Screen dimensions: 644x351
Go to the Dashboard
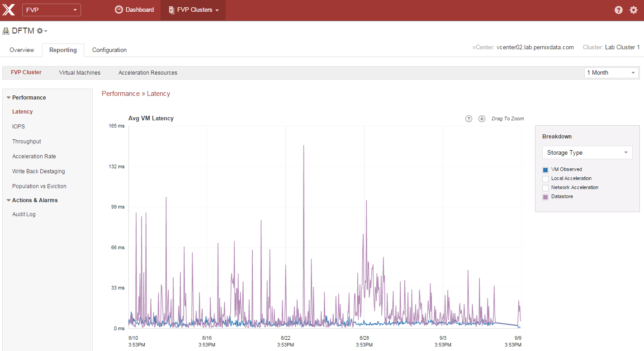tap(134, 10)
